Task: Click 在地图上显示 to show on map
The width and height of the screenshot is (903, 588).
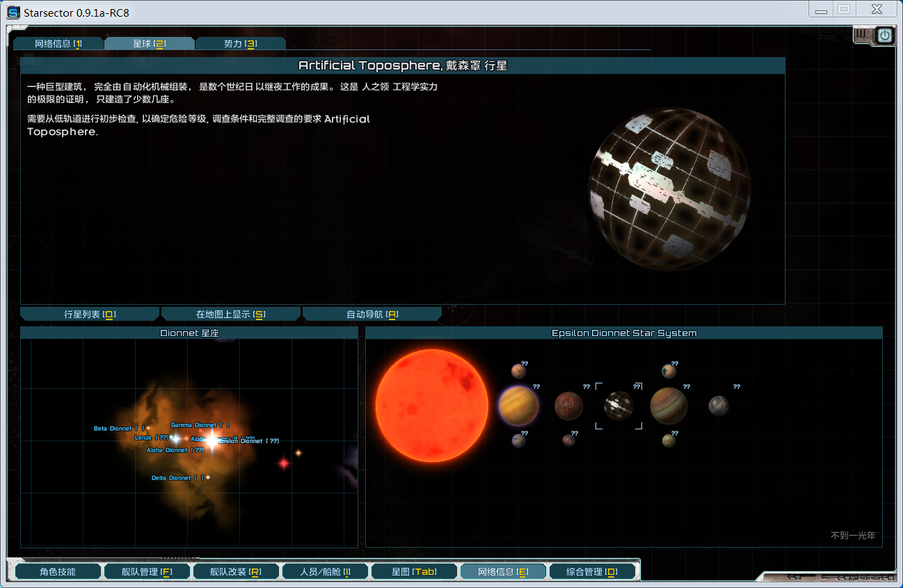Action: [x=230, y=315]
